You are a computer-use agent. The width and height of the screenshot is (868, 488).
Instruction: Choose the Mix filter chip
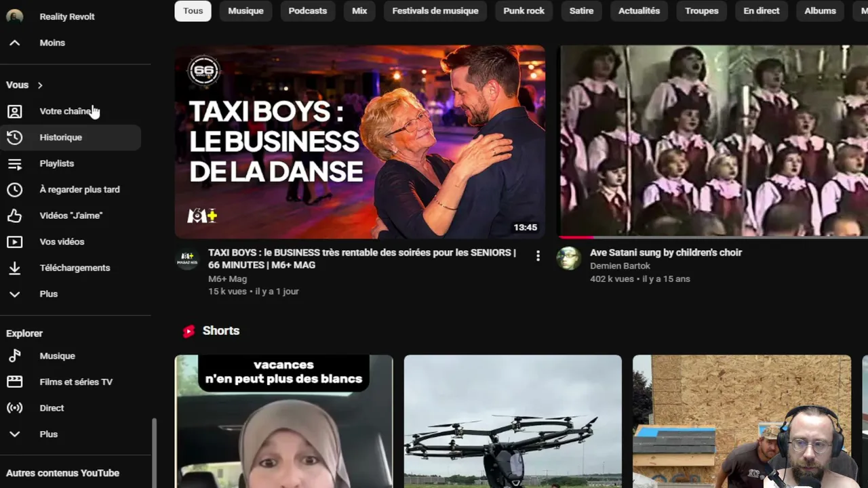[359, 11]
